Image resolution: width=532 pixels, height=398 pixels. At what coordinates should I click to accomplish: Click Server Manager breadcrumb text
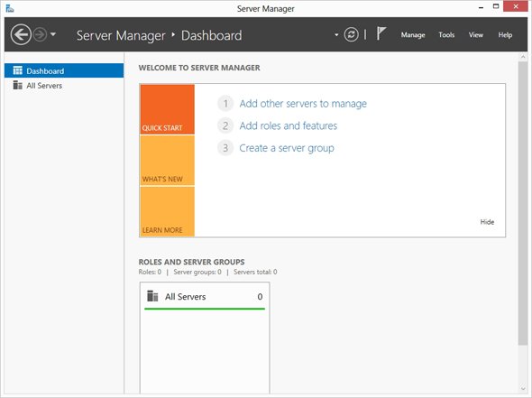point(121,35)
